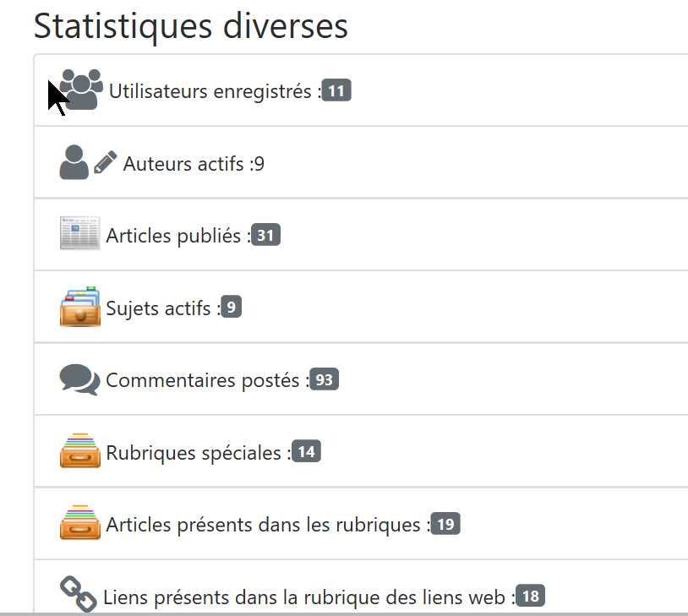This screenshot has width=688, height=616.
Task: Click the file drawer icon for Sujets actifs
Action: click(x=80, y=307)
